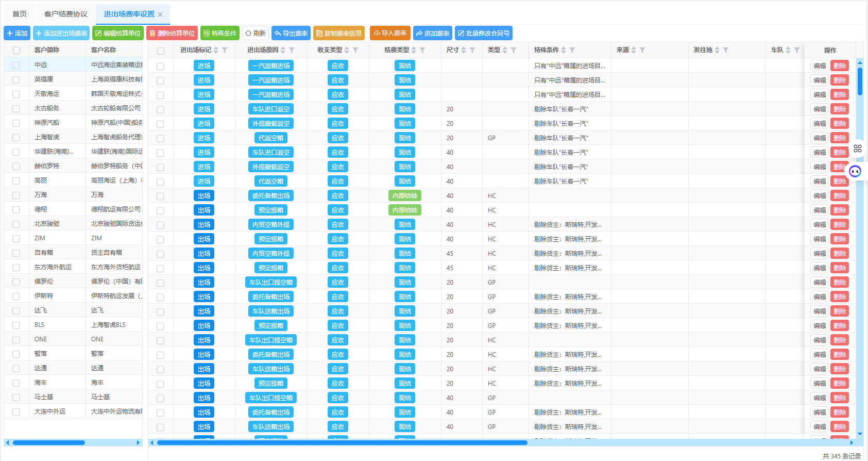Go to the 首页 tab
This screenshot has width=868, height=461.
(20, 14)
